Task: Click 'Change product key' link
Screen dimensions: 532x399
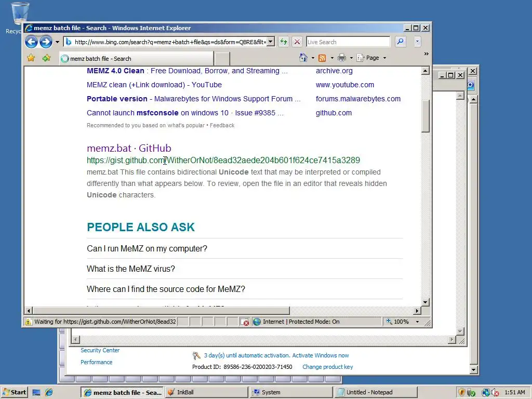Action: [327, 367]
